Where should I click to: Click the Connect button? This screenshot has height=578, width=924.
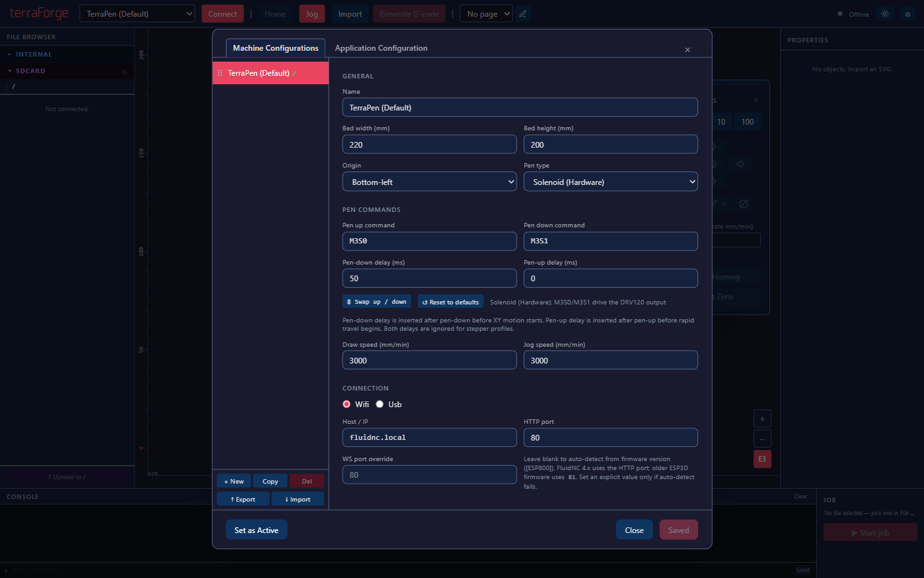coord(223,13)
